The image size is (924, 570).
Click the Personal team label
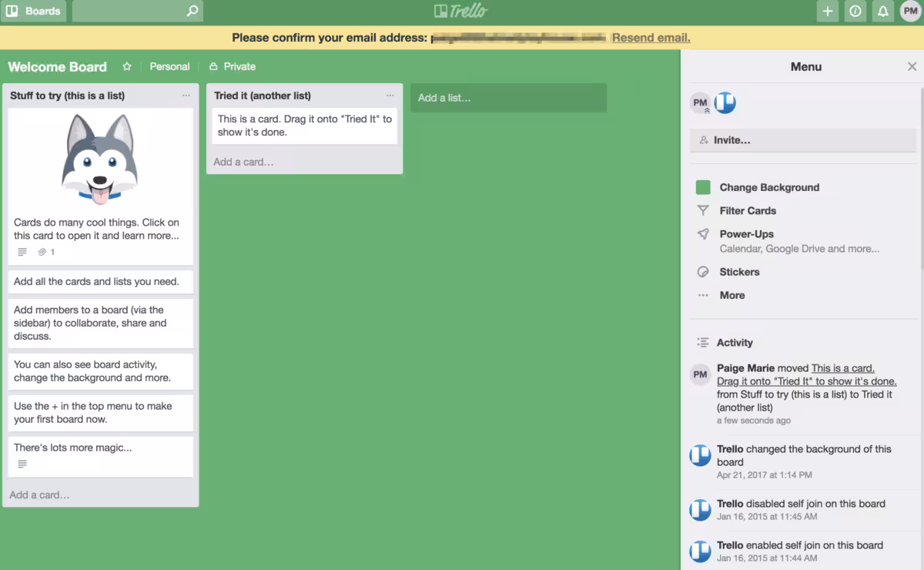click(169, 66)
